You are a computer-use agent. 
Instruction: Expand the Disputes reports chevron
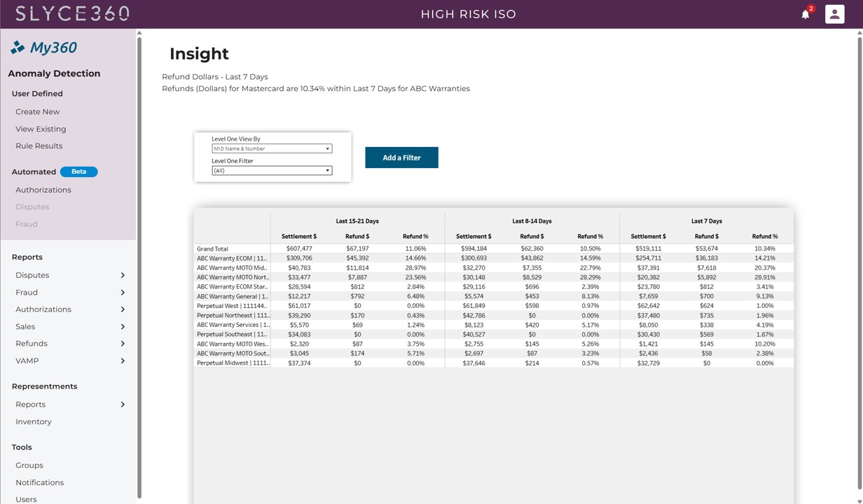(123, 275)
